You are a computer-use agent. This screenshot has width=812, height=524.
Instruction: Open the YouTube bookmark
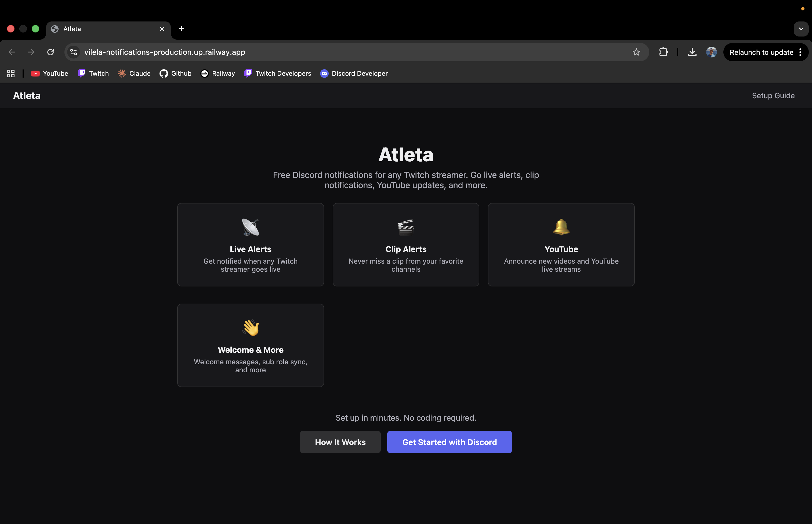(49, 73)
